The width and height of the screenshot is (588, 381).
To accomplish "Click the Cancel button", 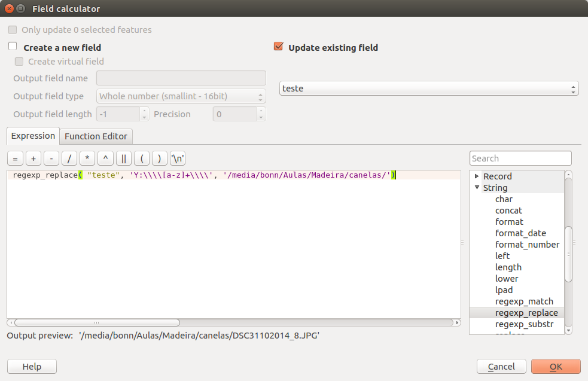I will tap(501, 367).
